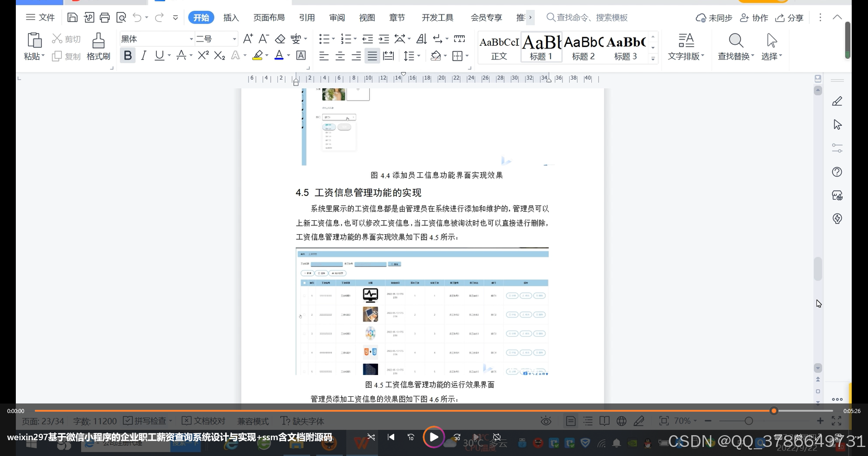This screenshot has height=456, width=868.
Task: Click the Increase Indent icon
Action: click(384, 38)
